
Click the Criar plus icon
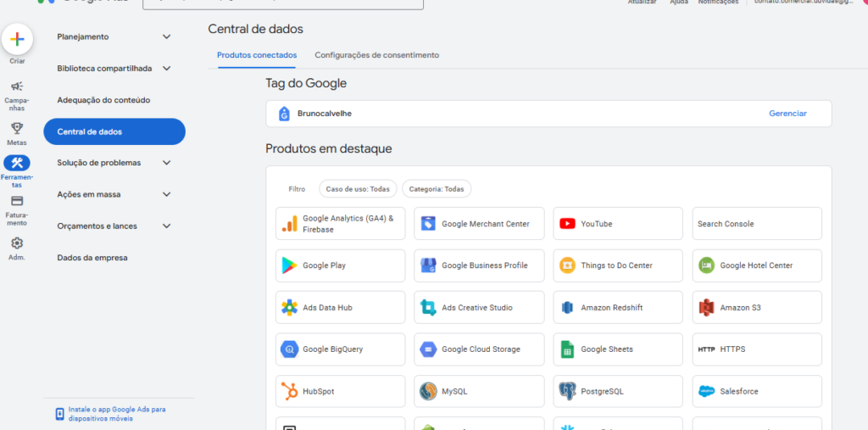click(17, 39)
